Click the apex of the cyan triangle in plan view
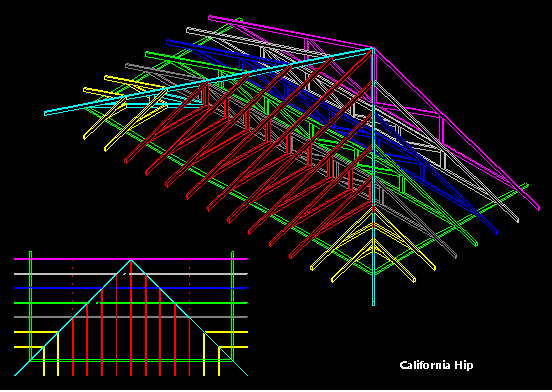Screen dimensions: 552x392 click(131, 260)
